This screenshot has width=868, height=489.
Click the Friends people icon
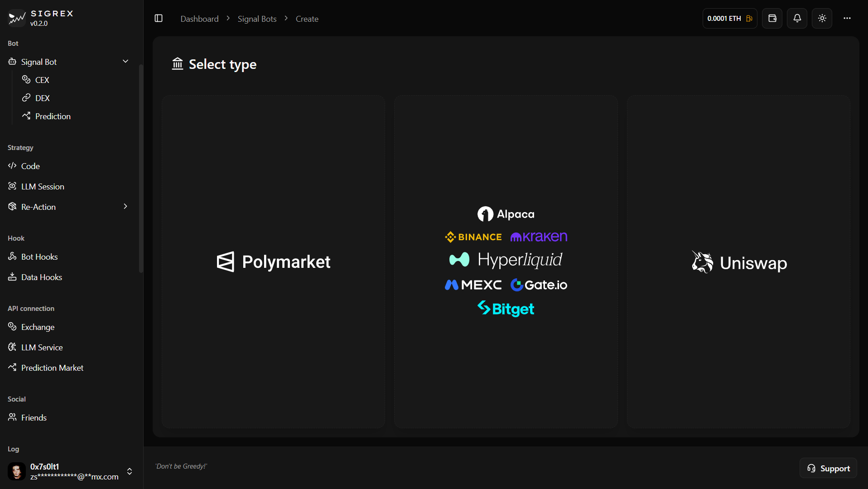pyautogui.click(x=12, y=417)
